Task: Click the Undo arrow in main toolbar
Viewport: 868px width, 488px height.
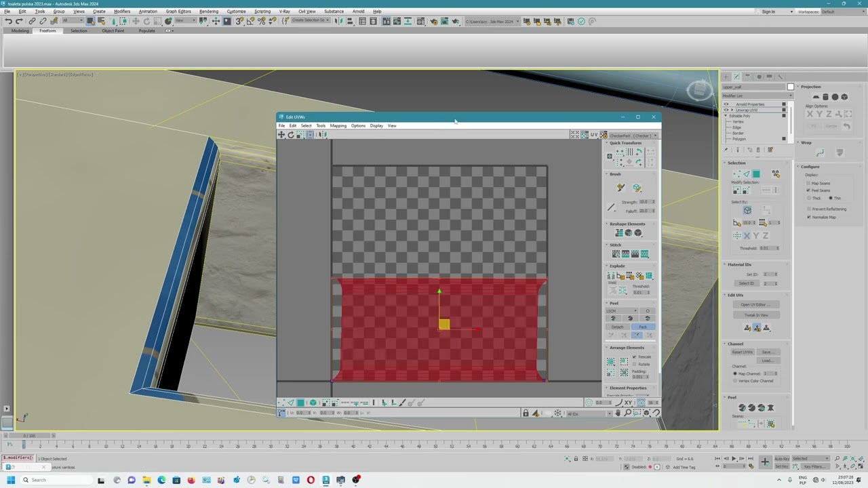Action: point(8,21)
